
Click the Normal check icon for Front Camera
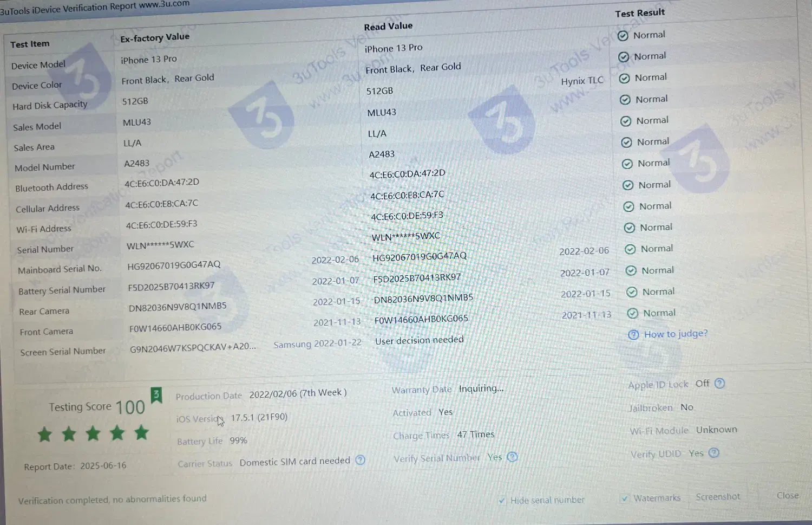point(633,313)
